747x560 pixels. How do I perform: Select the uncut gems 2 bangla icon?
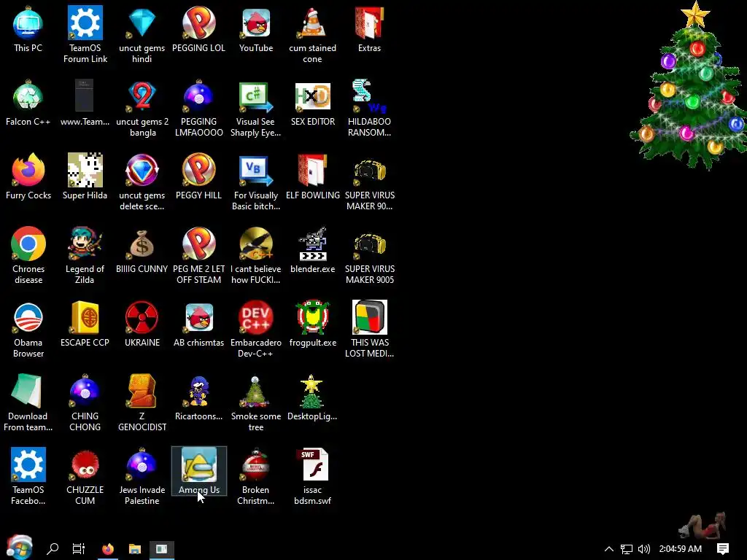coord(142,109)
